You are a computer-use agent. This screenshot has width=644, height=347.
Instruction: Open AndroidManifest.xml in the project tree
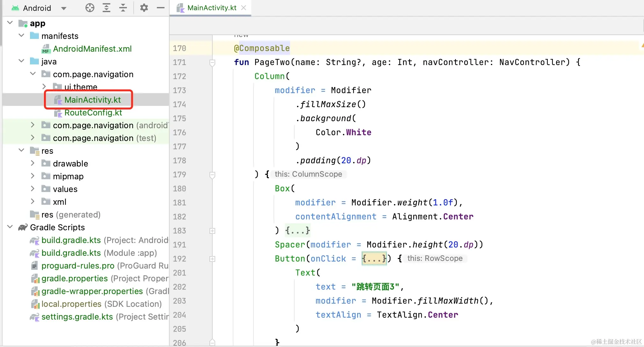92,49
